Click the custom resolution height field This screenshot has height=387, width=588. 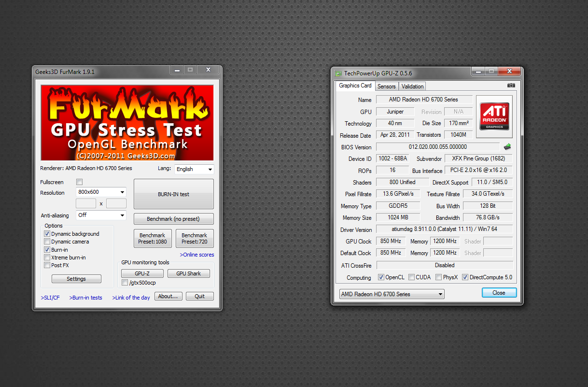116,203
